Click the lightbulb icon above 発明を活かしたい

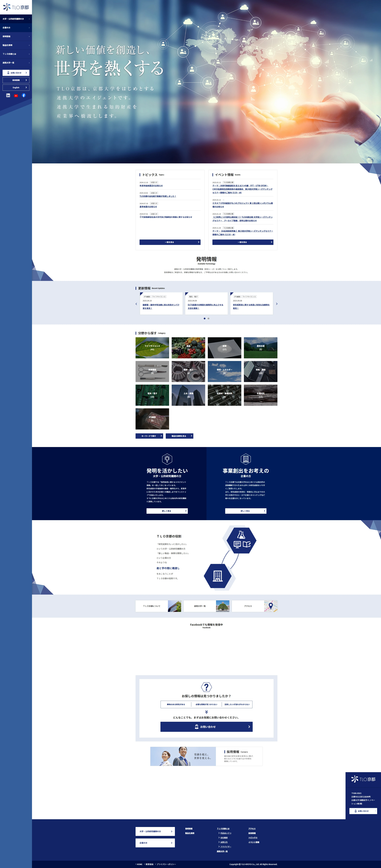tap(167, 459)
